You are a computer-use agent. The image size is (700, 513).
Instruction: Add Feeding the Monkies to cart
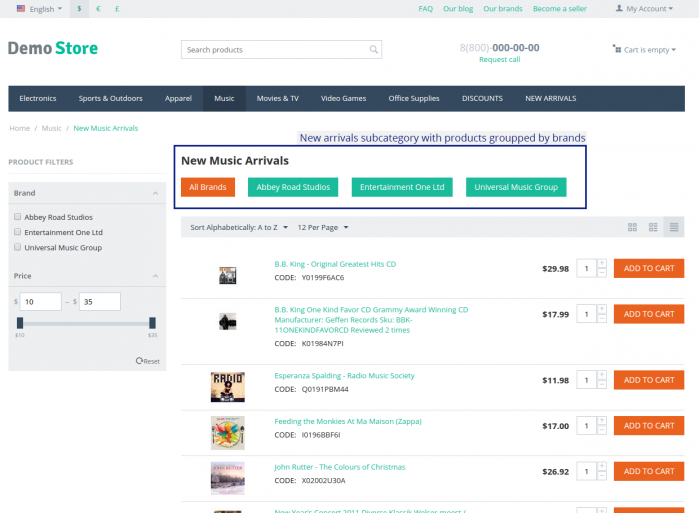[x=649, y=425]
